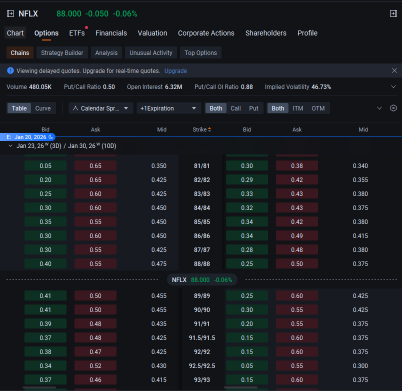
Task: Select Both in the call/put filter
Action: coord(216,108)
